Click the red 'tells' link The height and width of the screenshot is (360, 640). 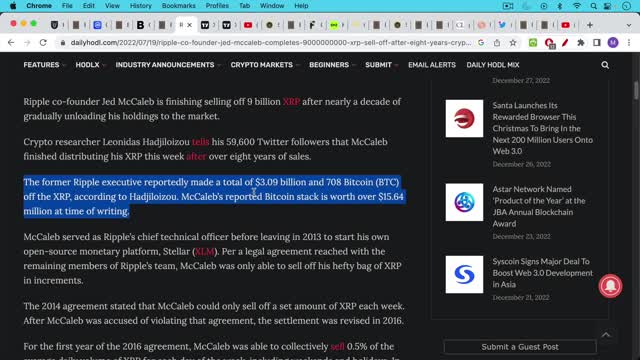(x=200, y=142)
